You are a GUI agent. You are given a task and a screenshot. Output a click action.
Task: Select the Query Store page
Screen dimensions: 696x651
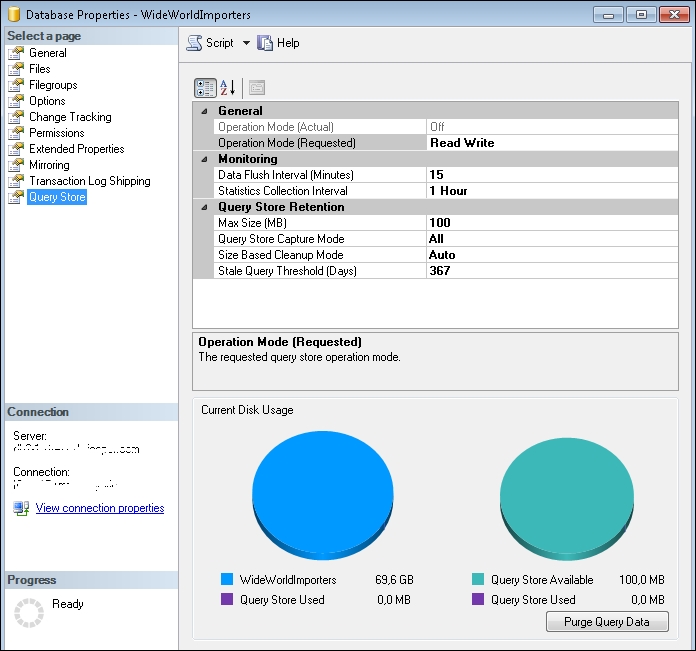[x=57, y=197]
